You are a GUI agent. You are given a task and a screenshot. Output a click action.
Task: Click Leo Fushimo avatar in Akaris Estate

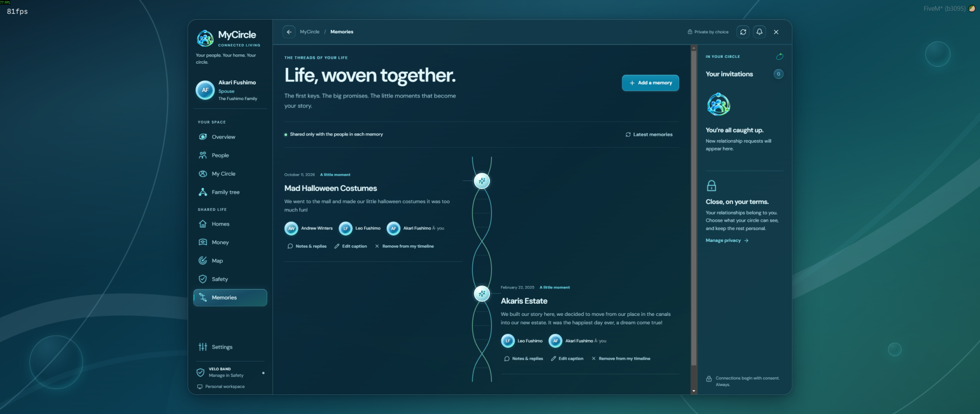click(508, 341)
